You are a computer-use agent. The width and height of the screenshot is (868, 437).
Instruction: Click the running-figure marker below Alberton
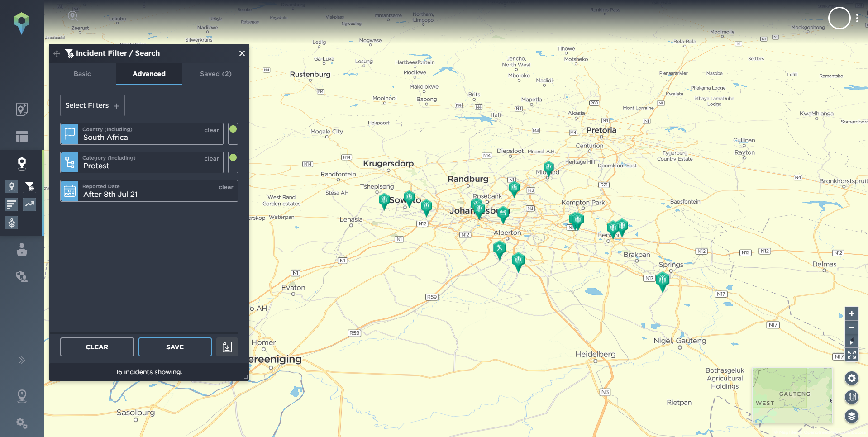click(499, 250)
